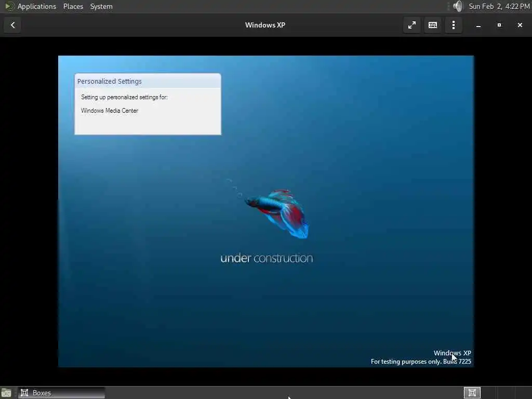The image size is (532, 399).
Task: Click the Personalized Settings dialog title
Action: [109, 82]
